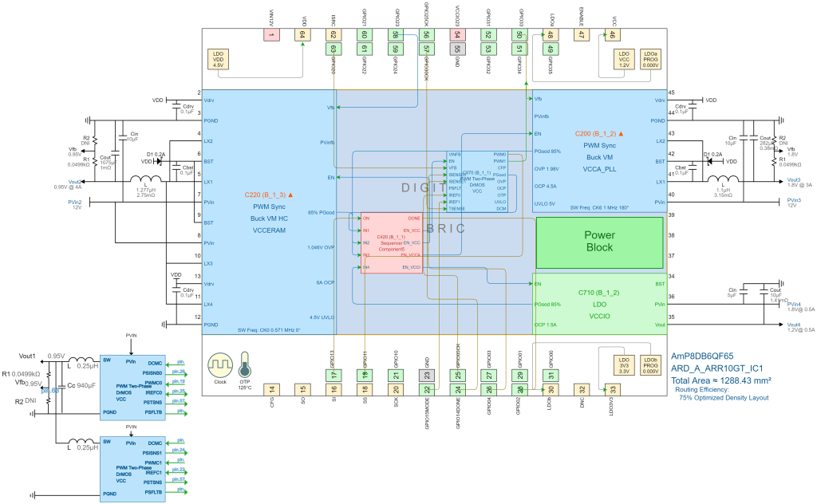Select the C870 PWM Two-Phase block
The height and width of the screenshot is (504, 817).
tap(477, 182)
